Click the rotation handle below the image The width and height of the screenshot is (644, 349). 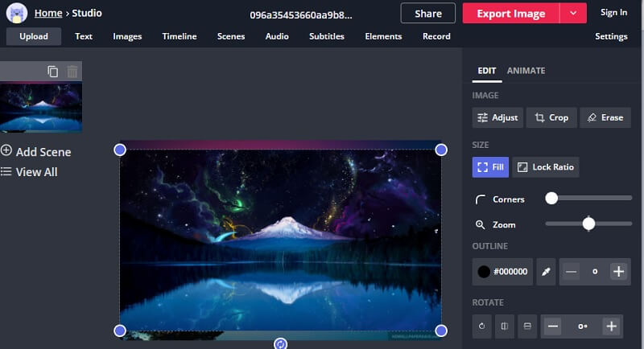tap(280, 343)
